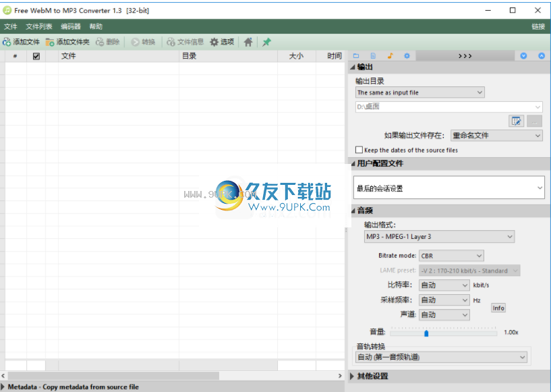Click the >>> panel toggle bar
The height and width of the screenshot is (392, 551).
click(465, 56)
